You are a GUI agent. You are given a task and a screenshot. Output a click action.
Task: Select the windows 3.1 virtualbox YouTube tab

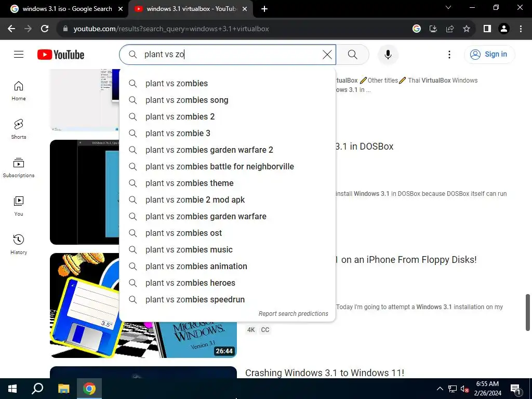point(191,9)
